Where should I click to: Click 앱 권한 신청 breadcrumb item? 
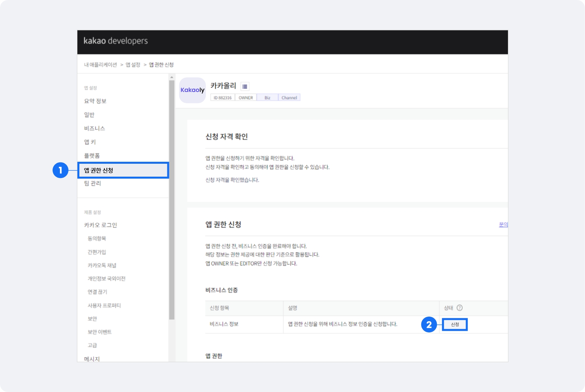point(161,65)
